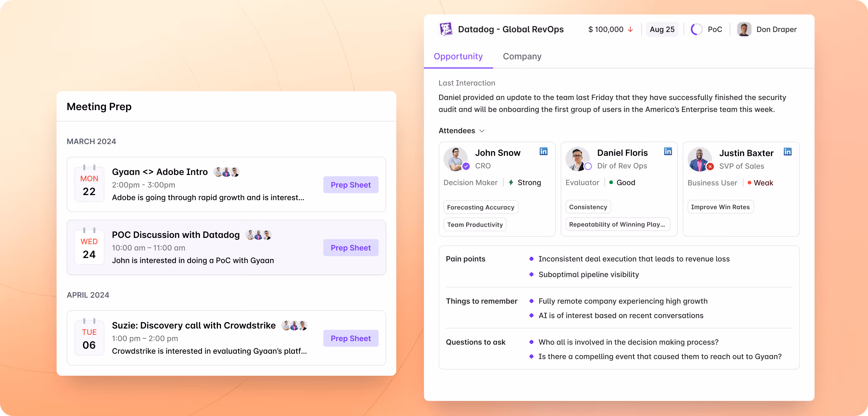Open Justin Baxter's LinkedIn icon
The width and height of the screenshot is (868, 416).
pyautogui.click(x=787, y=152)
